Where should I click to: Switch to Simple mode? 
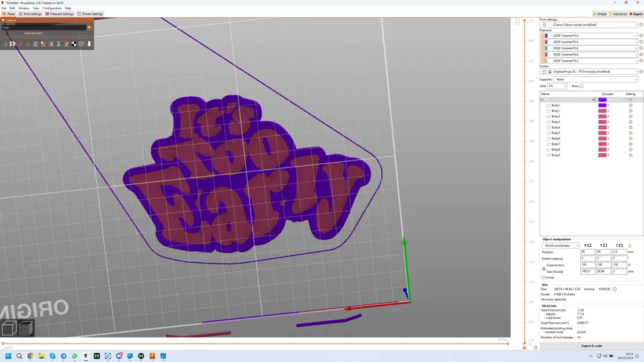click(599, 14)
